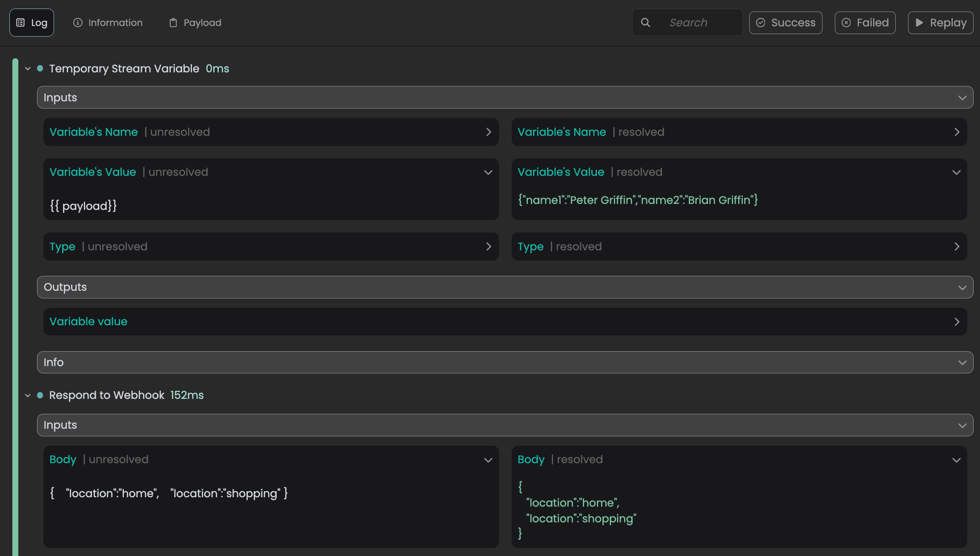This screenshot has width=980, height=556.
Task: Select the Log tab
Action: tap(32, 23)
